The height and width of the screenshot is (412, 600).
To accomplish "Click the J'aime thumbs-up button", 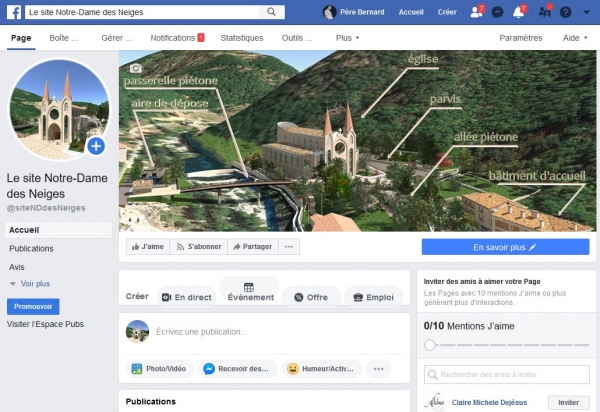I will coord(148,247).
